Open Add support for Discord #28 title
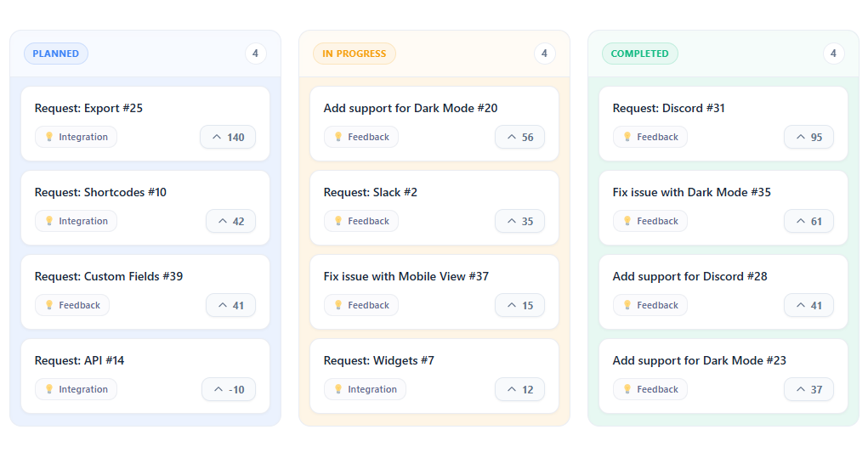This screenshot has width=868, height=458. (x=689, y=276)
